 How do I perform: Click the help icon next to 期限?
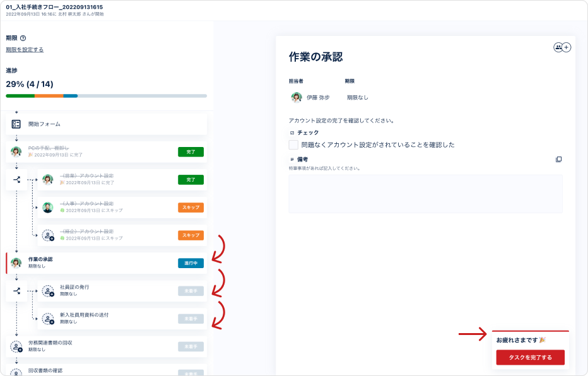(23, 38)
